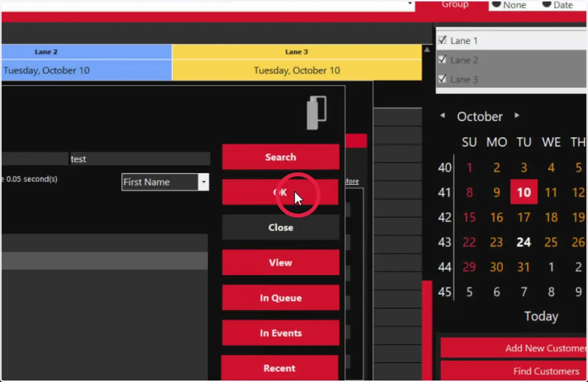This screenshot has height=382, width=588.
Task: Confirm with the OK button
Action: (x=280, y=192)
